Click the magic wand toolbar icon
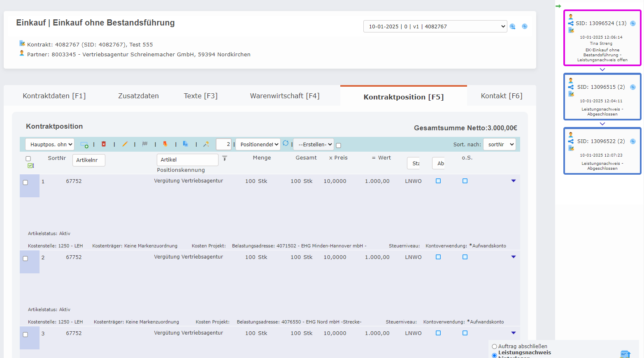The height and width of the screenshot is (358, 644). tap(206, 144)
